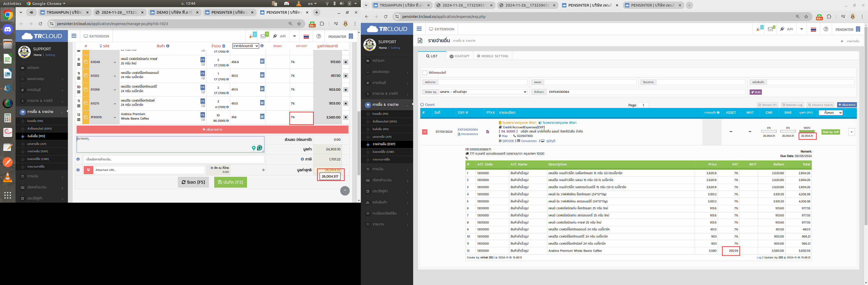Screen dimensions: 868x285
Task: Click Advance Search button
Action: (820, 105)
